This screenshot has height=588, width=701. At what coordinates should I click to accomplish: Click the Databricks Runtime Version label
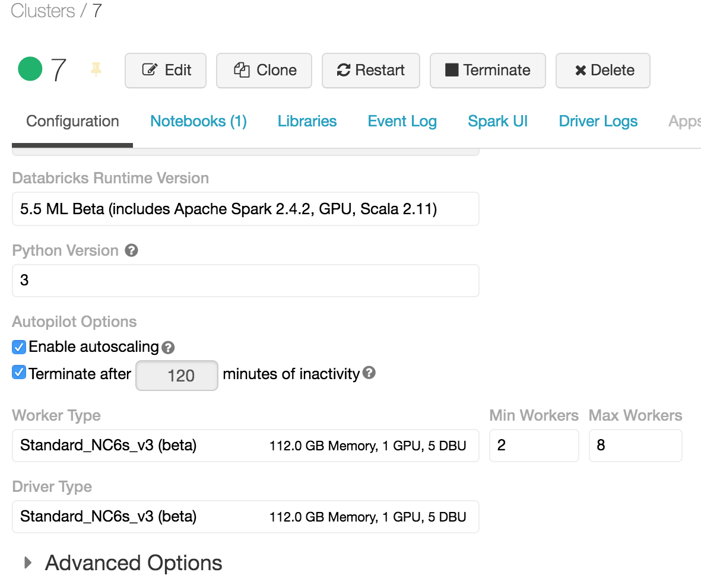coord(110,178)
